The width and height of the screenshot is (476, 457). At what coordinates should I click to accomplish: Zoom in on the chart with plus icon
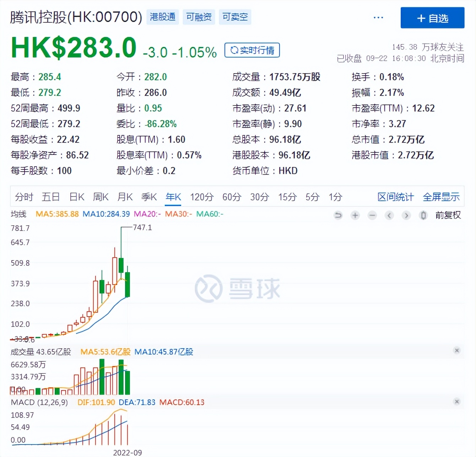pyautogui.click(x=355, y=215)
